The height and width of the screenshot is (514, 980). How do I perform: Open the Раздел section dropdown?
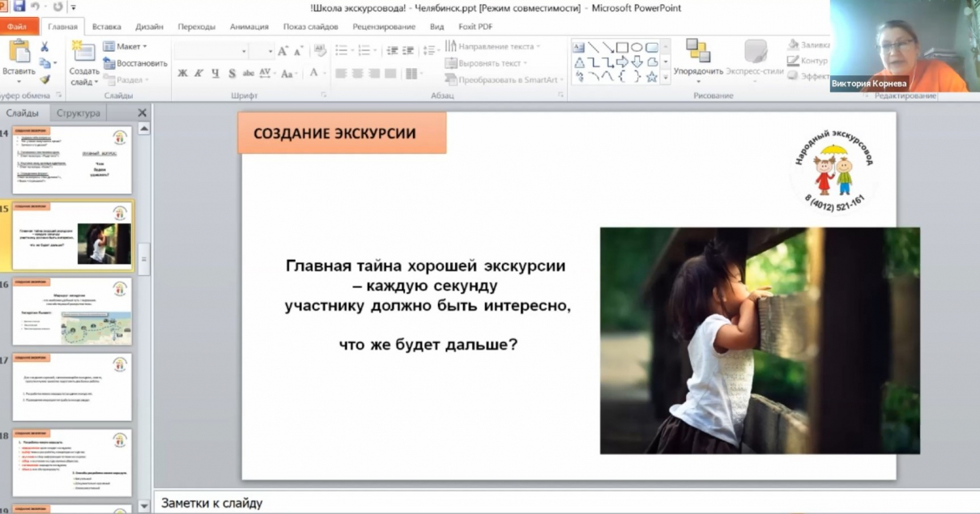pyautogui.click(x=126, y=80)
